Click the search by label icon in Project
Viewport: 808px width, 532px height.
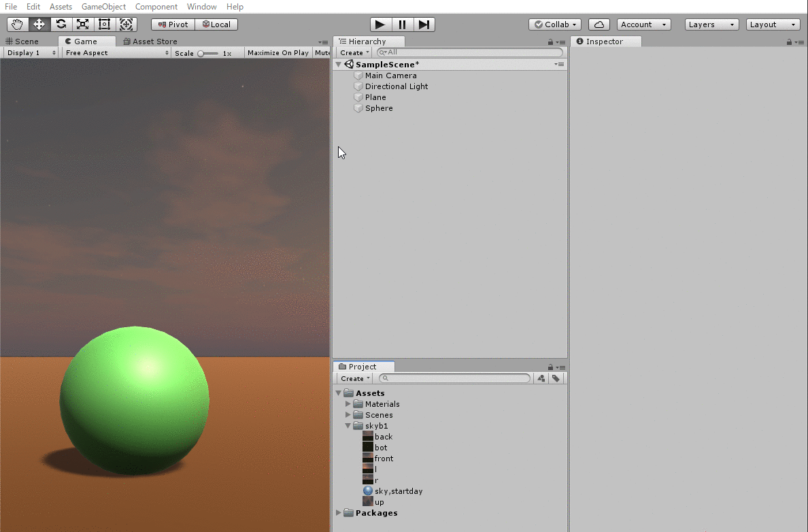click(556, 378)
